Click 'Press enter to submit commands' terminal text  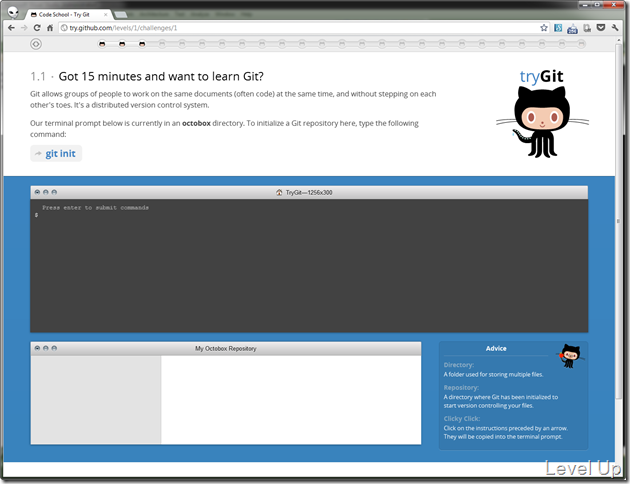coord(96,208)
